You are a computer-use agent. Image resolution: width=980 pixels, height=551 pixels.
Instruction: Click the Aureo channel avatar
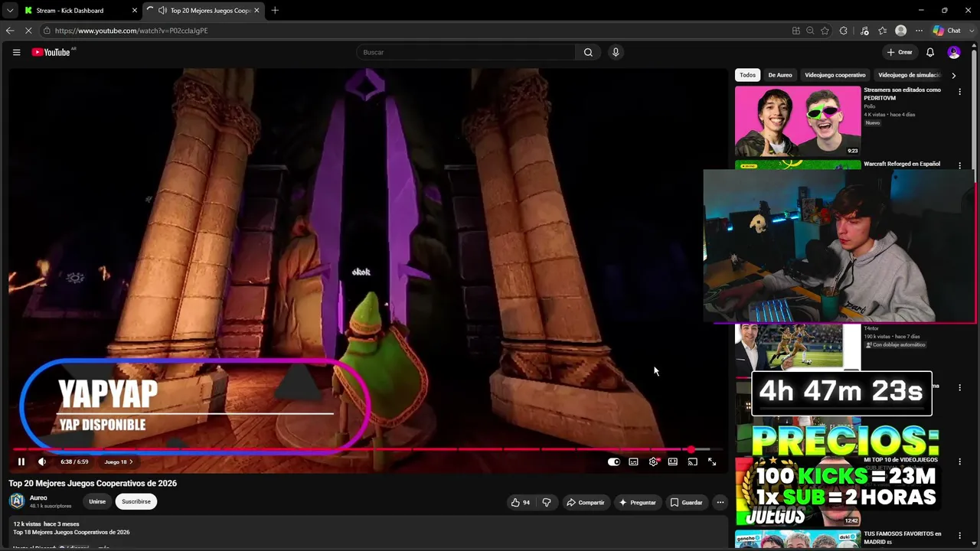(17, 501)
